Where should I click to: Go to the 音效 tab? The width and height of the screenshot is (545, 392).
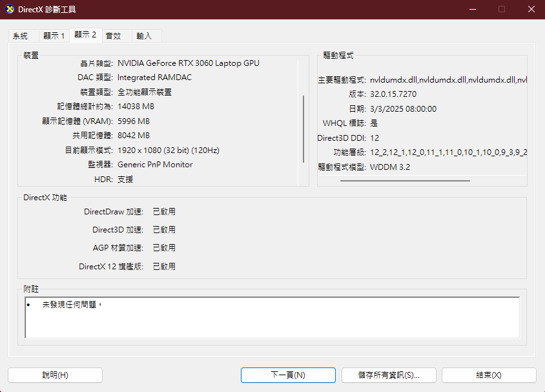(x=114, y=36)
